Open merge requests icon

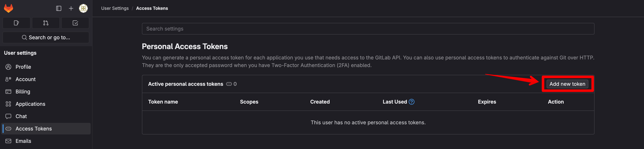pos(46,23)
